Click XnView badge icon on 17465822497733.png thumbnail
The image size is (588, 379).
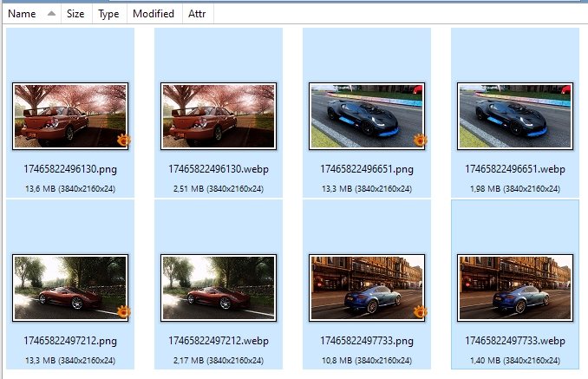point(421,312)
